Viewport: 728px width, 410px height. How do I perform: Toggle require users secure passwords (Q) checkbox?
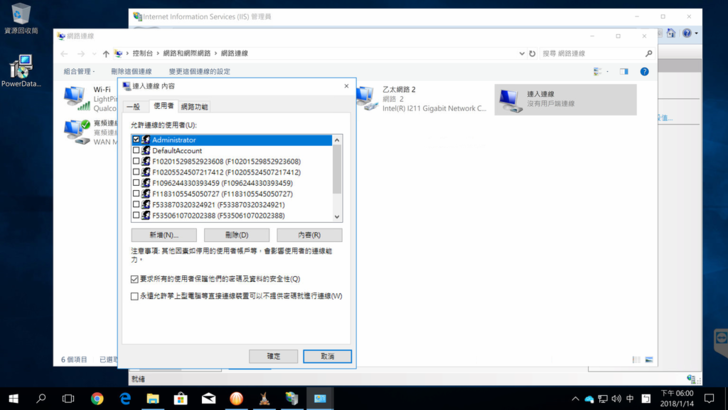(135, 279)
